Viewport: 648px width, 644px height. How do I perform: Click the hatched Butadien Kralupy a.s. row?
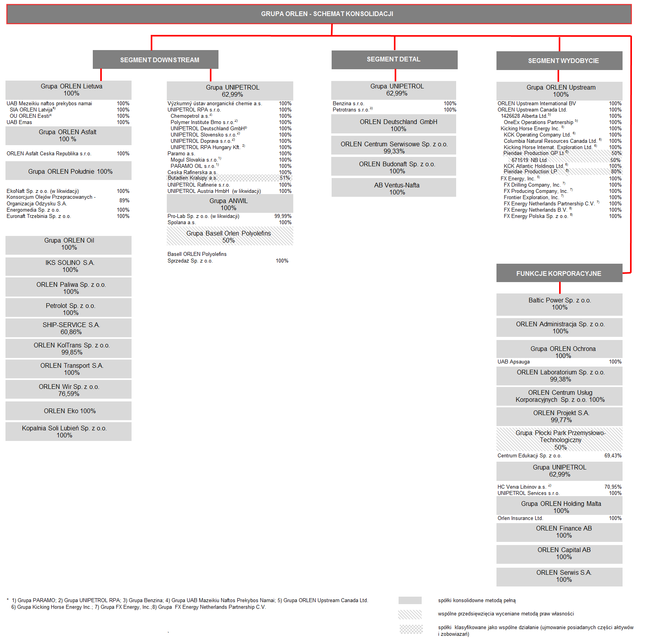pyautogui.click(x=230, y=178)
